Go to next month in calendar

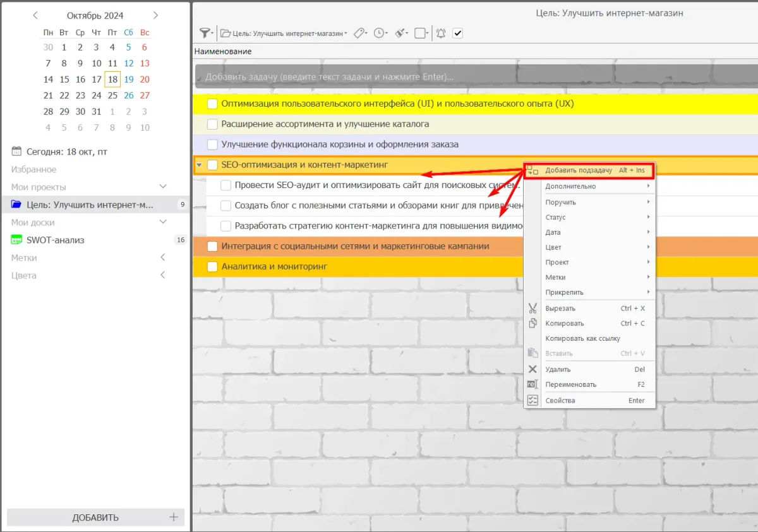[x=156, y=15]
